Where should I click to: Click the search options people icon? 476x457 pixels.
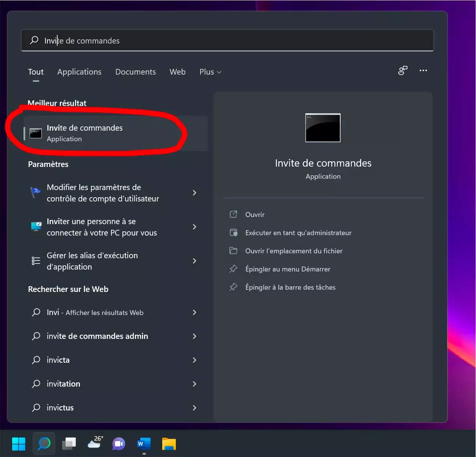[x=402, y=71]
